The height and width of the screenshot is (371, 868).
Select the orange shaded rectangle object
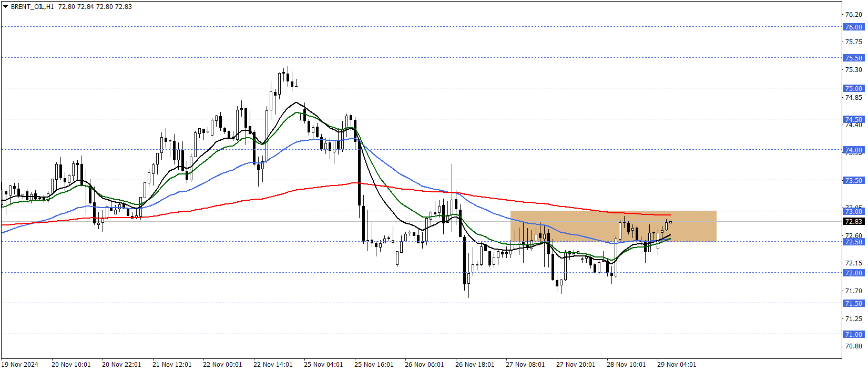pyautogui.click(x=613, y=226)
